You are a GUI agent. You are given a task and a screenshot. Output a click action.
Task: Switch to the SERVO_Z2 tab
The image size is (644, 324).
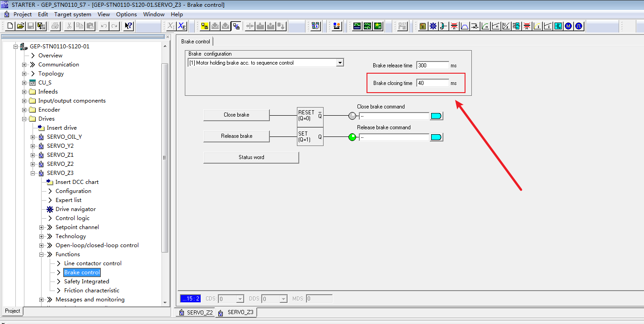(196, 312)
